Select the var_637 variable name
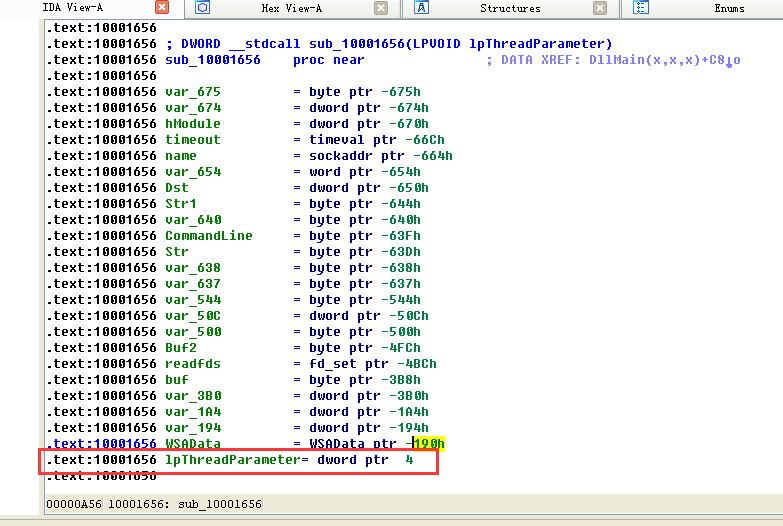Image resolution: width=783 pixels, height=526 pixels. (x=193, y=284)
